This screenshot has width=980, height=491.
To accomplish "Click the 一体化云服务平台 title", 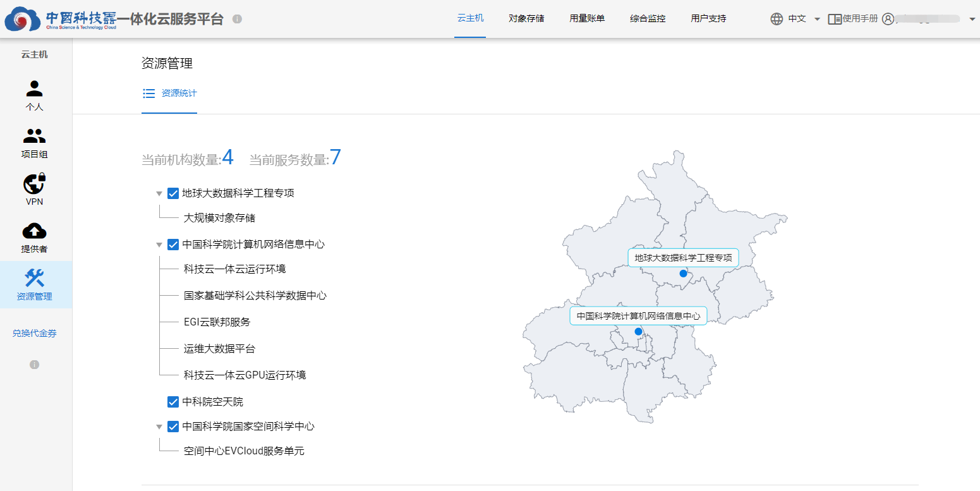I will click(170, 19).
